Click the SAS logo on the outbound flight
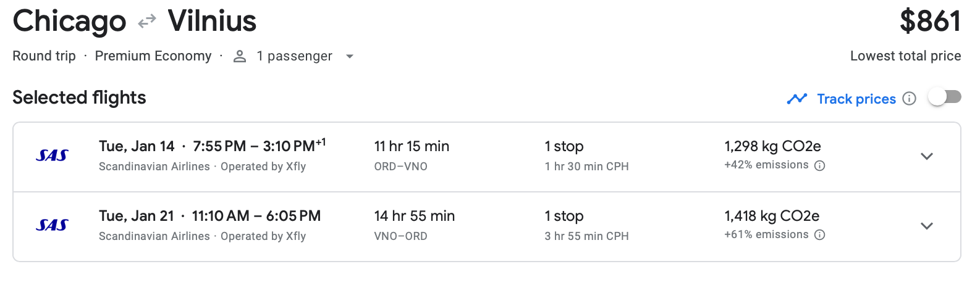Image resolution: width=980 pixels, height=285 pixels. coord(52,155)
